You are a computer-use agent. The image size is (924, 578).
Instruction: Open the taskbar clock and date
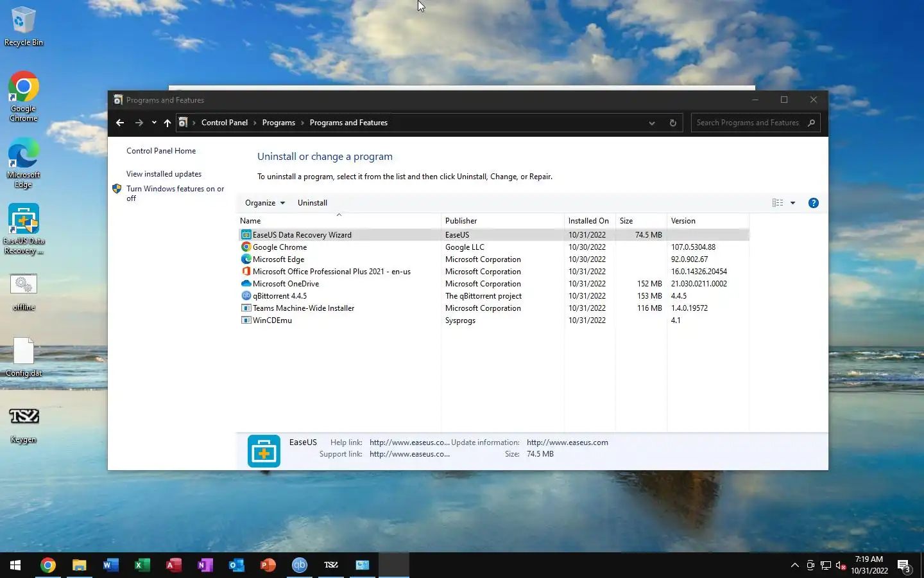[x=869, y=565]
